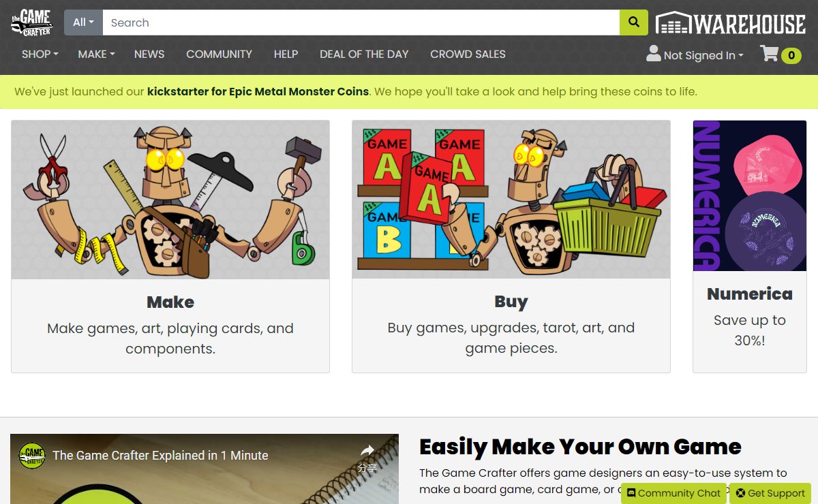Open the Warehouse logo link

[731, 23]
